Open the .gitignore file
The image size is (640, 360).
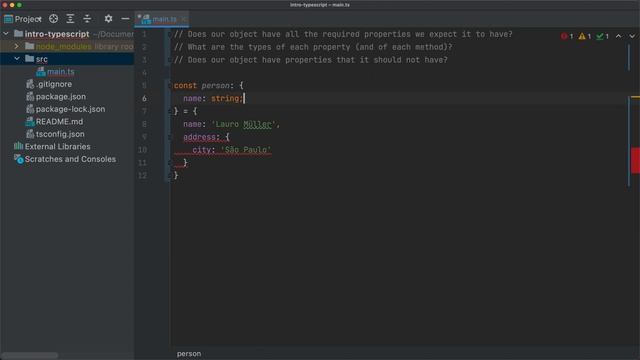53,84
